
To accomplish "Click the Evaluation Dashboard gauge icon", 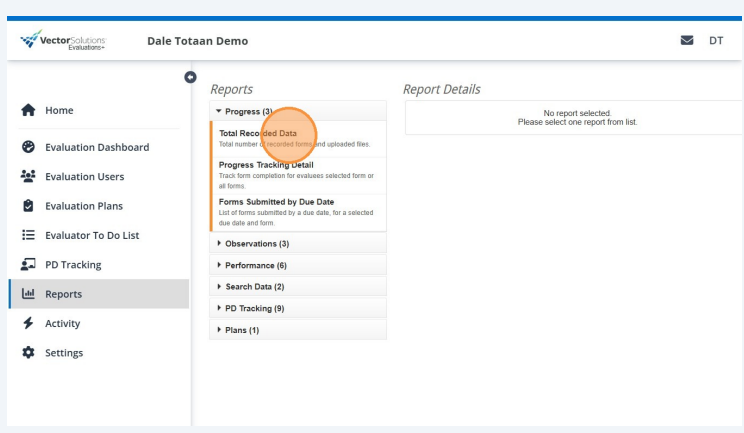I will point(28,147).
